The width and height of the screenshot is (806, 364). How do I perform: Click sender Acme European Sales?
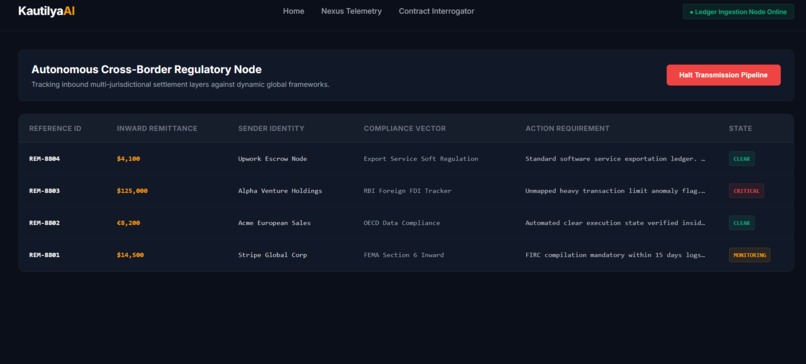[274, 223]
